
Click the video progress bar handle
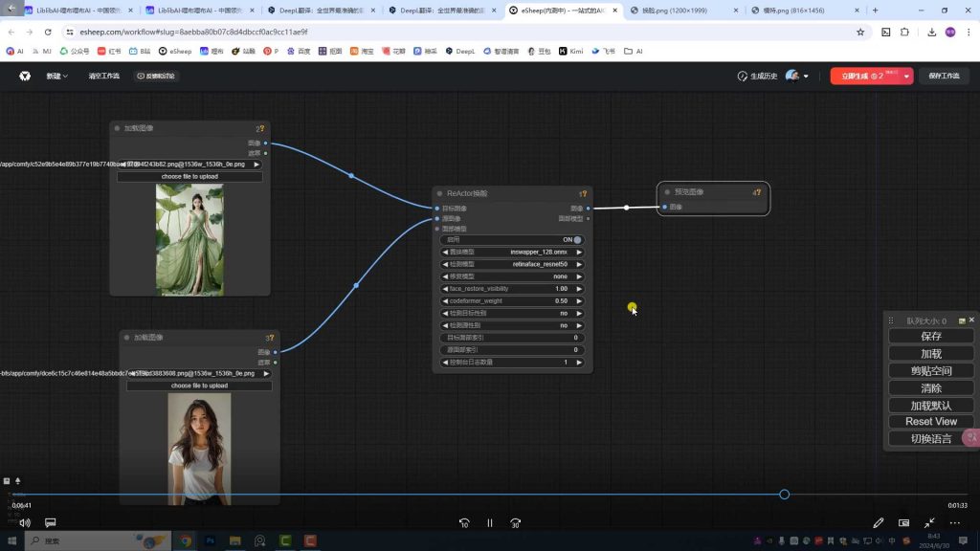(x=784, y=495)
